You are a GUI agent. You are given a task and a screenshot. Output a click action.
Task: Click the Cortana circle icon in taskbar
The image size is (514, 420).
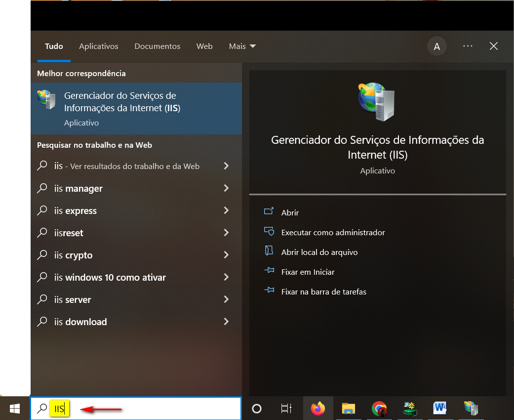point(257,409)
